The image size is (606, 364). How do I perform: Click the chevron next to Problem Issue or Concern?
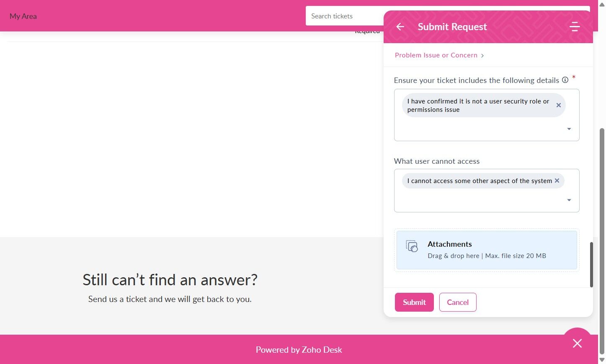[482, 56]
